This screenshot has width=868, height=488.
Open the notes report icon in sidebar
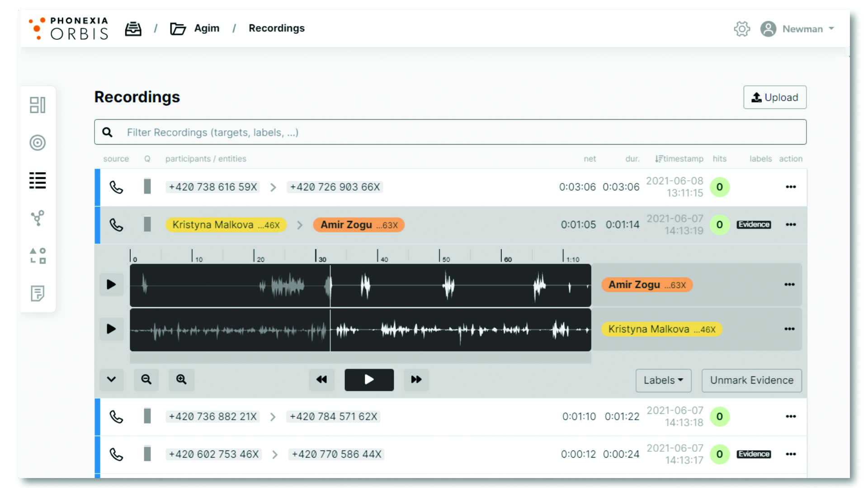(38, 293)
